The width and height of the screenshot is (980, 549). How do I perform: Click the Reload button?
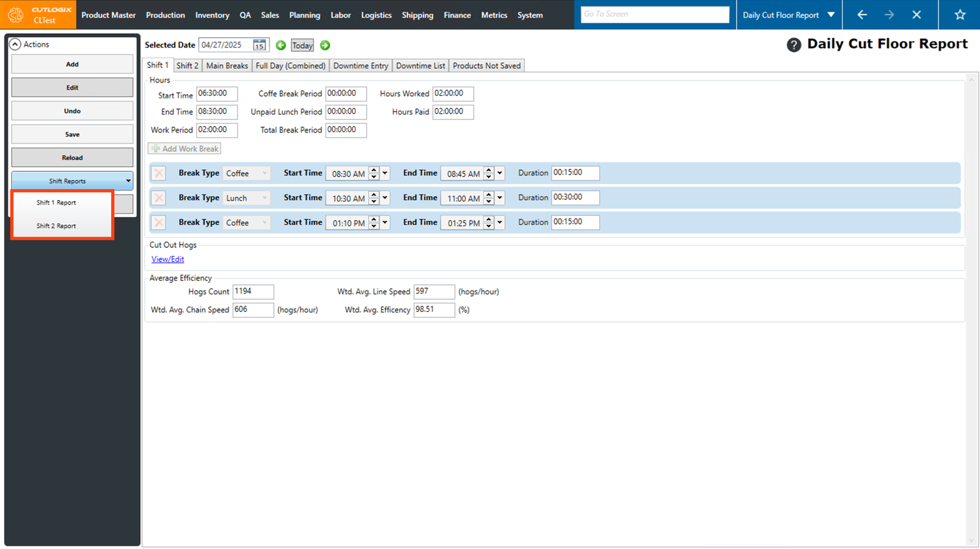point(72,158)
